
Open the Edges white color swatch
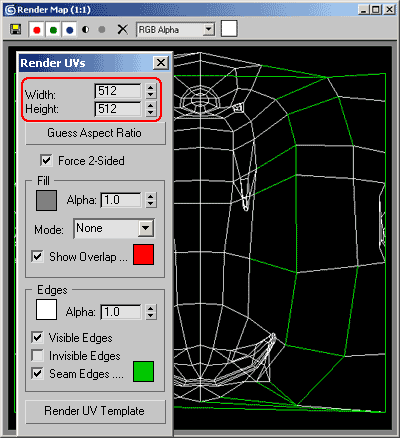46,310
